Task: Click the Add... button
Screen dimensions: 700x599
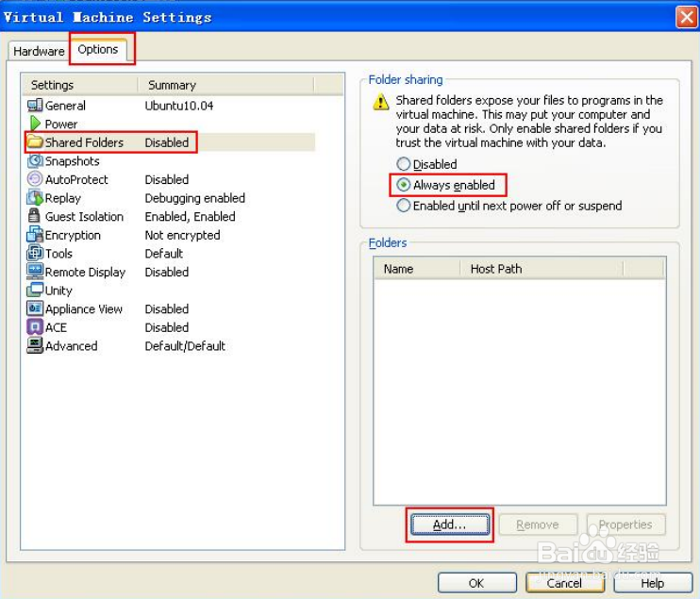Action: [x=450, y=524]
